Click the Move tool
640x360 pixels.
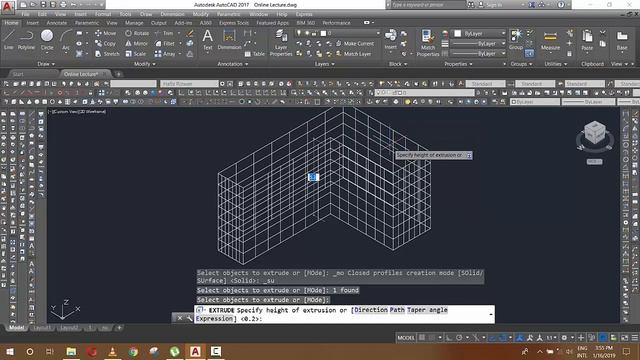(x=106, y=33)
